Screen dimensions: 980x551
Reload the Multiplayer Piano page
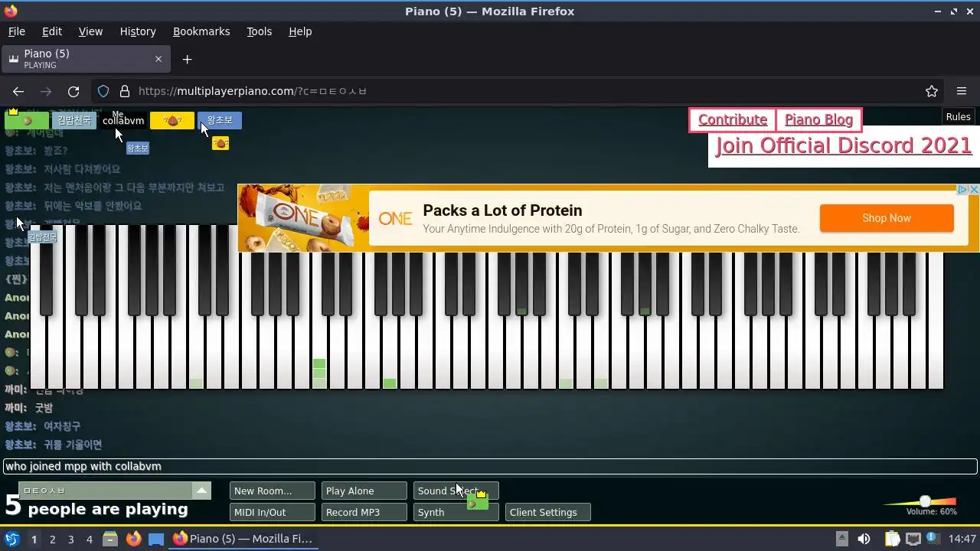pyautogui.click(x=73, y=91)
